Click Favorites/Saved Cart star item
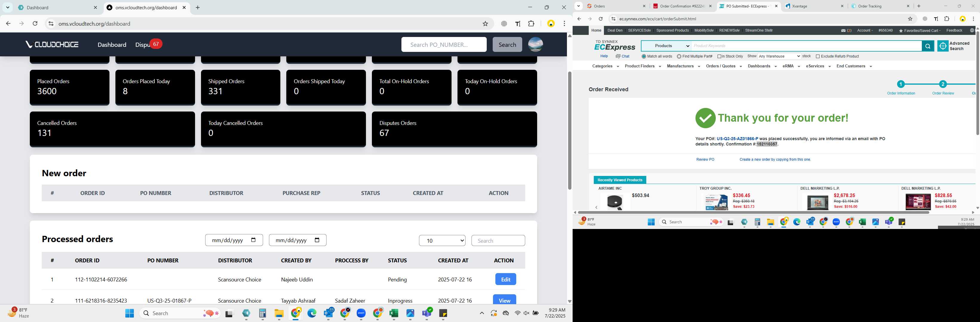The width and height of the screenshot is (980, 322). tap(919, 30)
